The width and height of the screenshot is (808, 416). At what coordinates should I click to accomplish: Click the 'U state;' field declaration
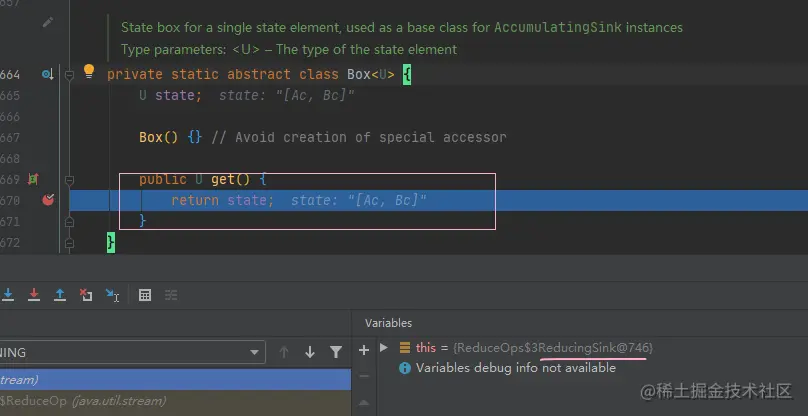171,96
